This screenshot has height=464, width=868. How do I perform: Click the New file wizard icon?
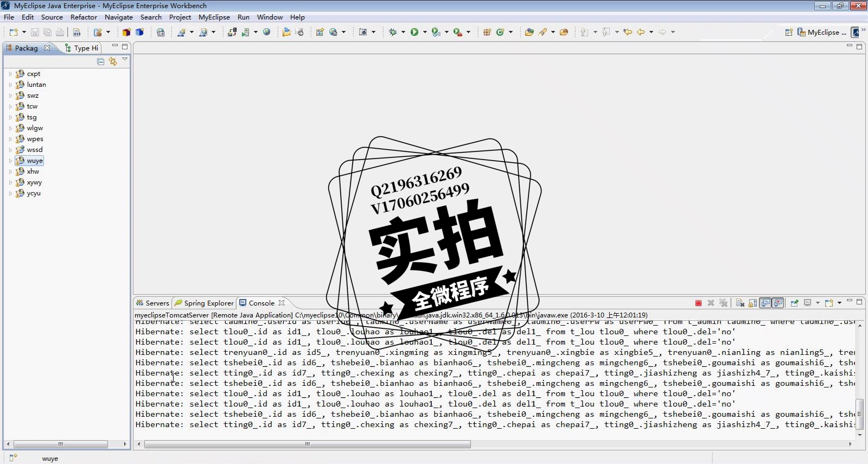(14, 32)
